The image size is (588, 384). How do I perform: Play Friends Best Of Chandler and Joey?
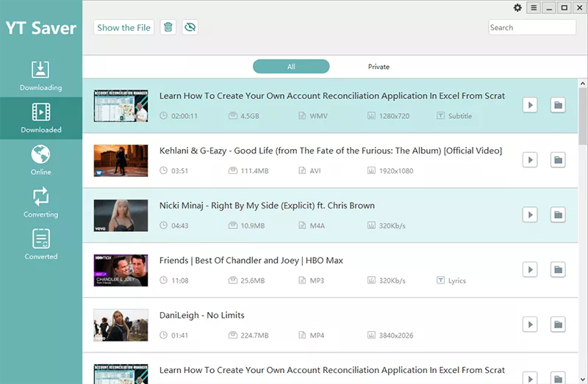click(530, 269)
